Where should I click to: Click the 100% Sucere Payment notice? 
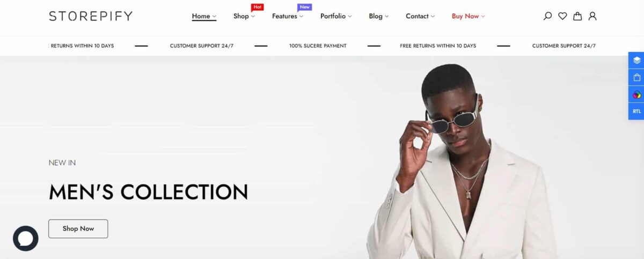click(x=318, y=46)
